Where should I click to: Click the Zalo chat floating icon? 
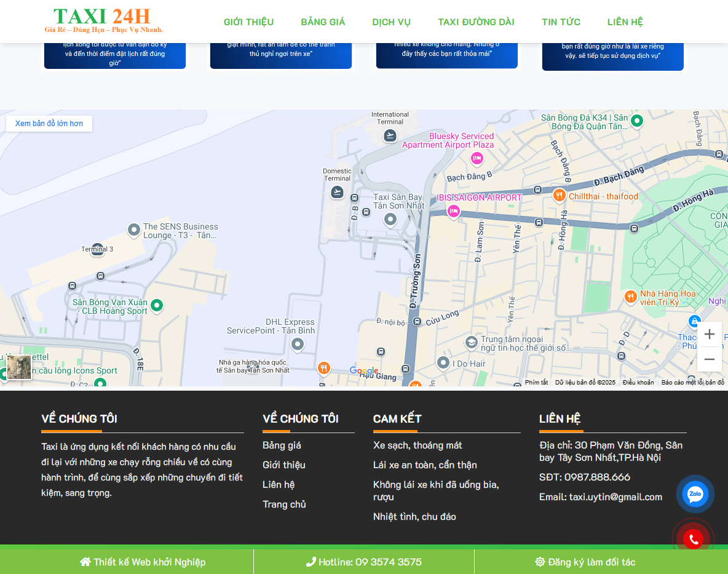[x=695, y=494]
